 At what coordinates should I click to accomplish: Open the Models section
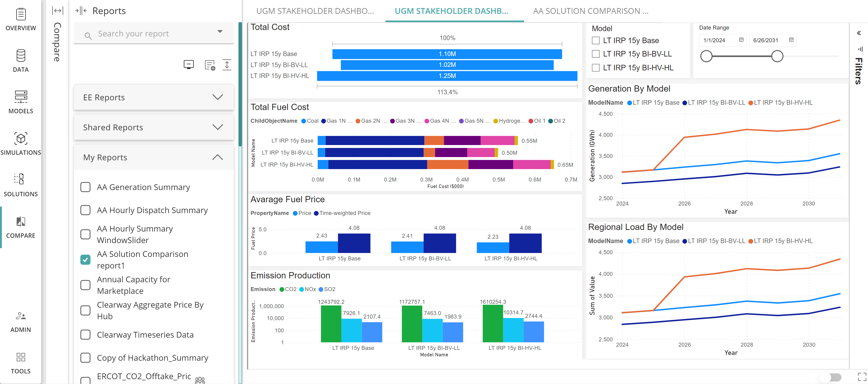pyautogui.click(x=21, y=101)
